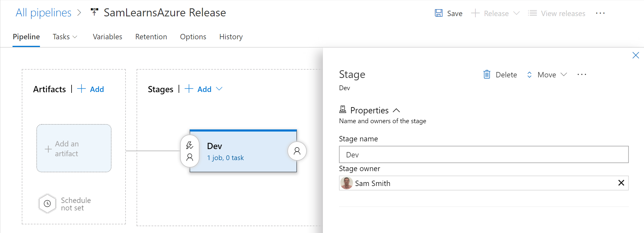Click the Add an artifact placeholder
The image size is (644, 233).
coord(74,148)
